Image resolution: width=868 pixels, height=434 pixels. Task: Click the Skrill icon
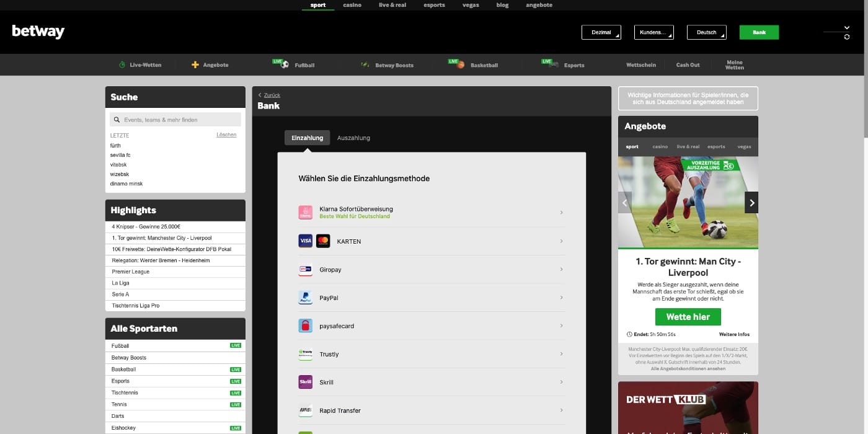pos(305,382)
